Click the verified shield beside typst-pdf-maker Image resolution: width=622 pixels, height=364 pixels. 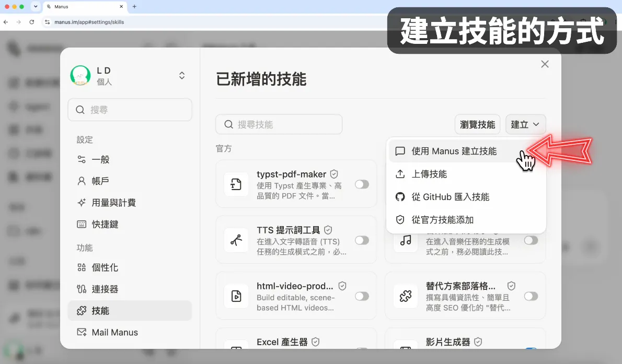coord(334,174)
